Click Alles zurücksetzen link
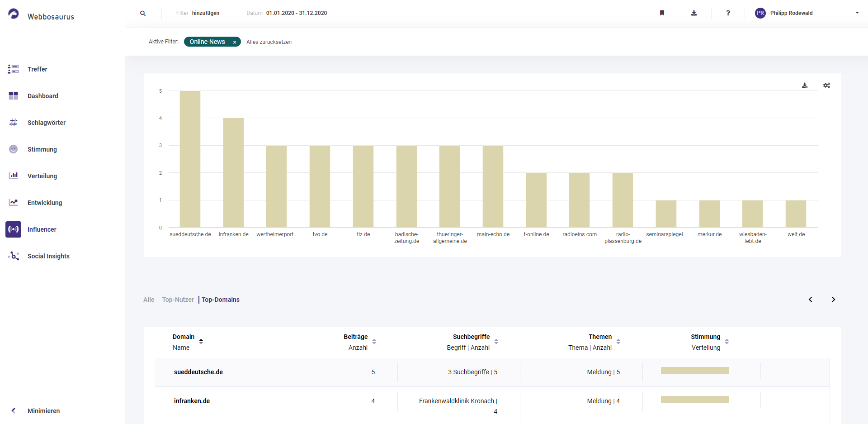This screenshot has width=868, height=424. pyautogui.click(x=269, y=42)
